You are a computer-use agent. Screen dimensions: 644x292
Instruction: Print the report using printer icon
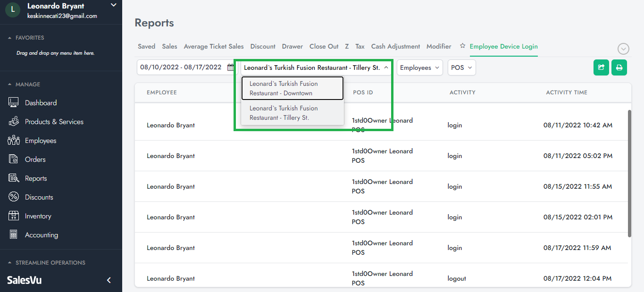tap(619, 67)
